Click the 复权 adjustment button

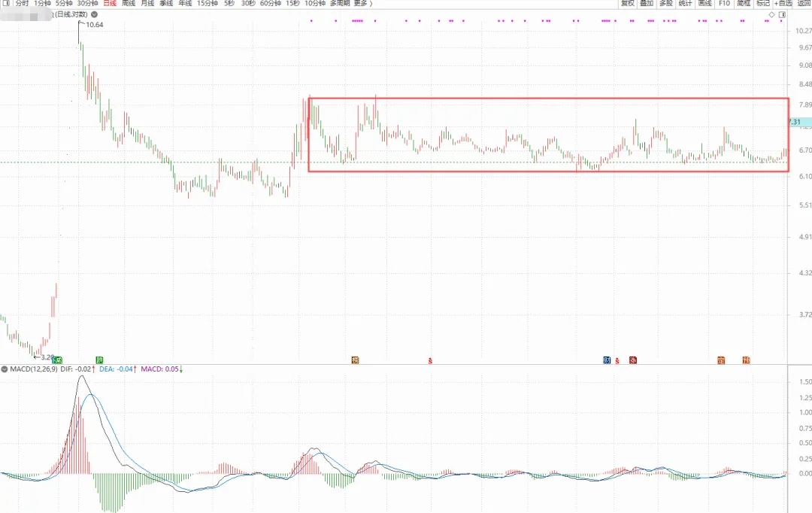pos(628,3)
